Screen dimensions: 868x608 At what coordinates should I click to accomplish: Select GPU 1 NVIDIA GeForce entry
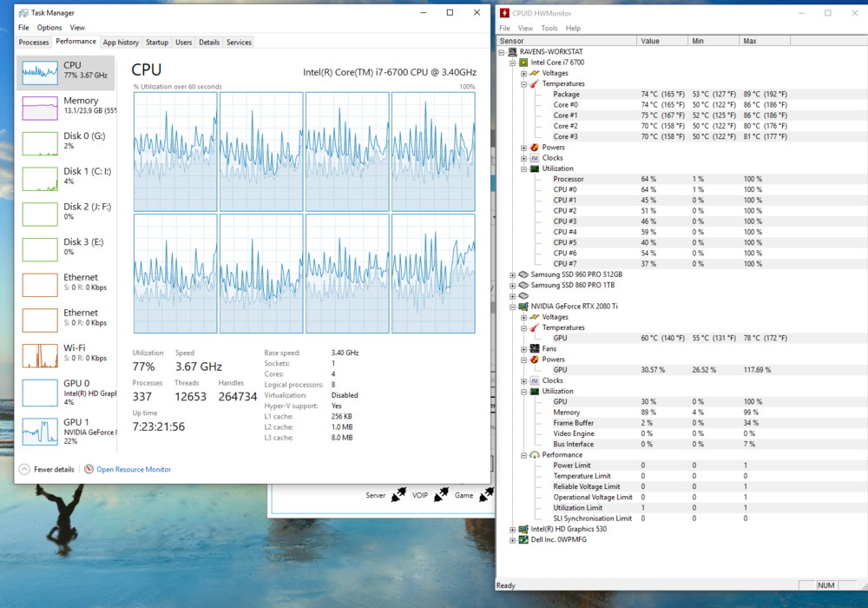(67, 431)
